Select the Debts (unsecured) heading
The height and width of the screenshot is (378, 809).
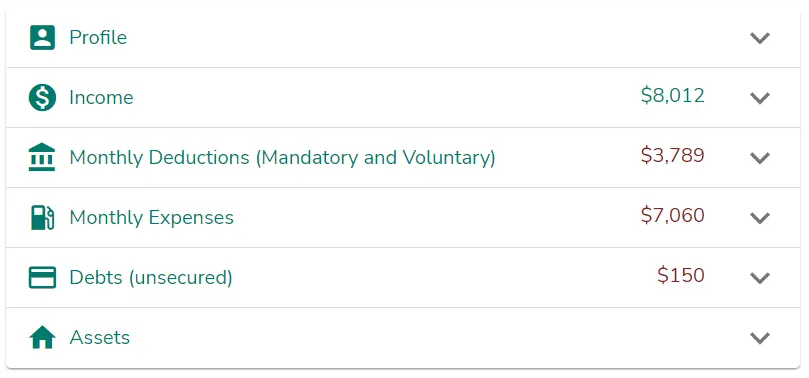click(151, 277)
